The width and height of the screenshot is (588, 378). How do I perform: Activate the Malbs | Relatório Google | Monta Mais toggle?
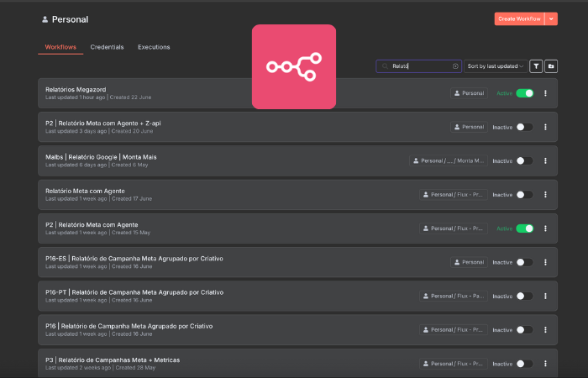pyautogui.click(x=525, y=161)
